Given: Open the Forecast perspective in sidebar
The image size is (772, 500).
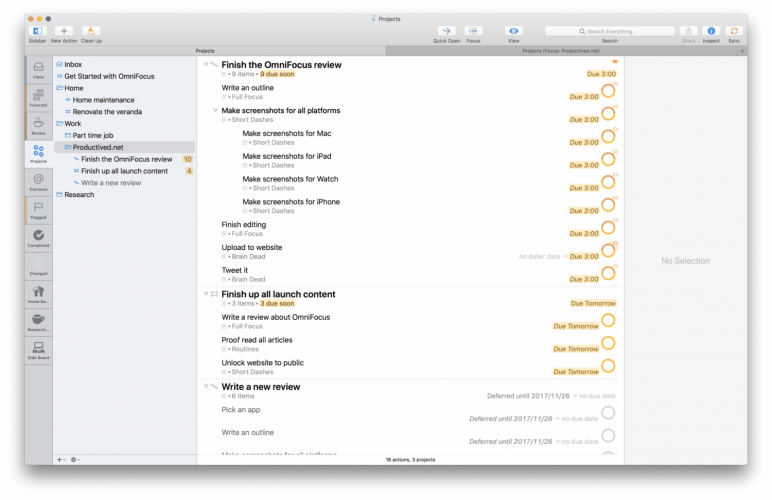Looking at the screenshot, I should tap(38, 99).
